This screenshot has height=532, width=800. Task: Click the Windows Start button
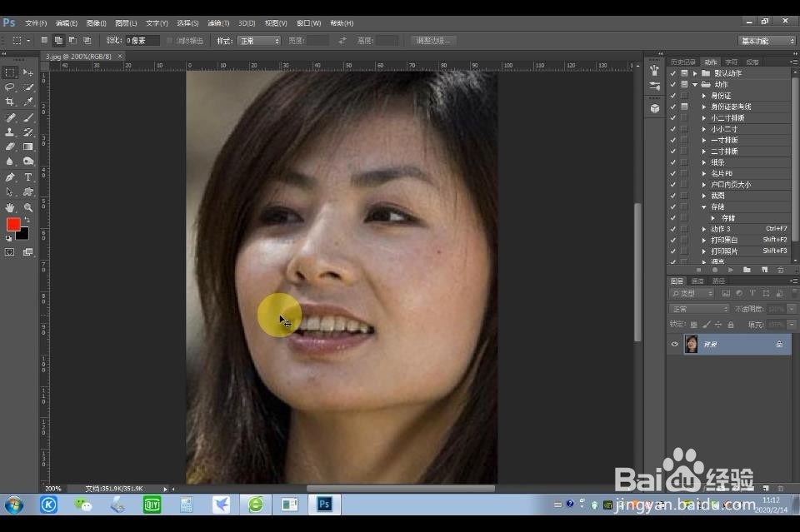[x=14, y=505]
